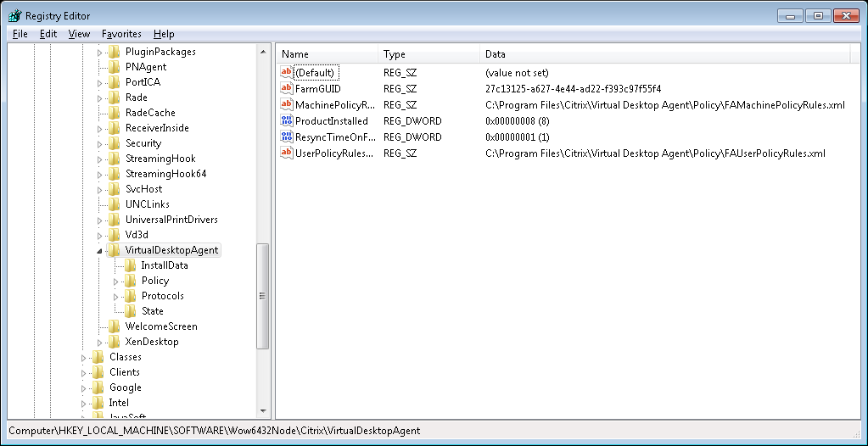Select the UserPolicyRules... value name

[335, 153]
